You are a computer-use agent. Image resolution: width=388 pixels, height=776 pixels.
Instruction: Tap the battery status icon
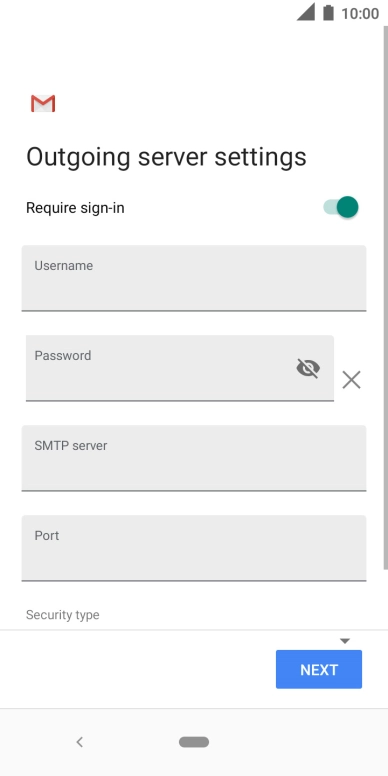click(x=328, y=13)
